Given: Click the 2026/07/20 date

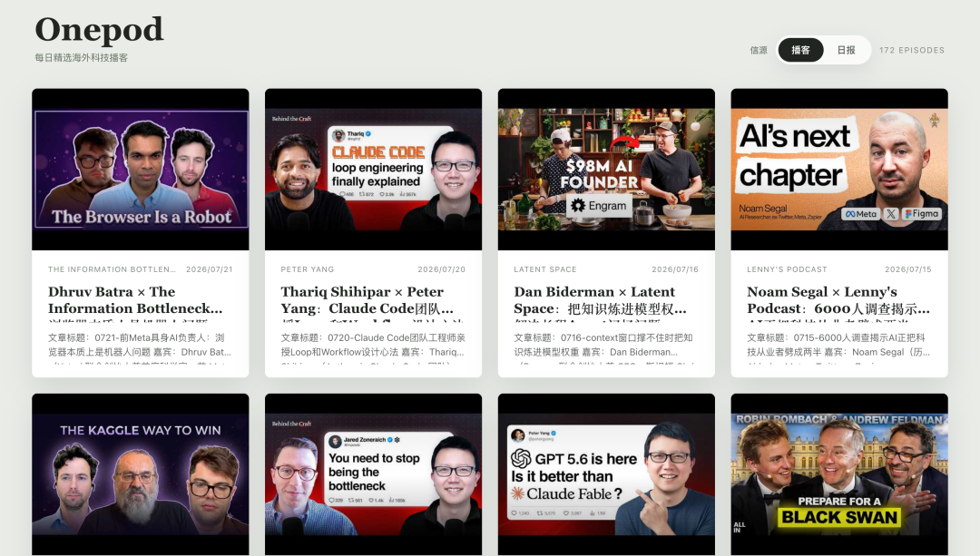Looking at the screenshot, I should tap(442, 269).
